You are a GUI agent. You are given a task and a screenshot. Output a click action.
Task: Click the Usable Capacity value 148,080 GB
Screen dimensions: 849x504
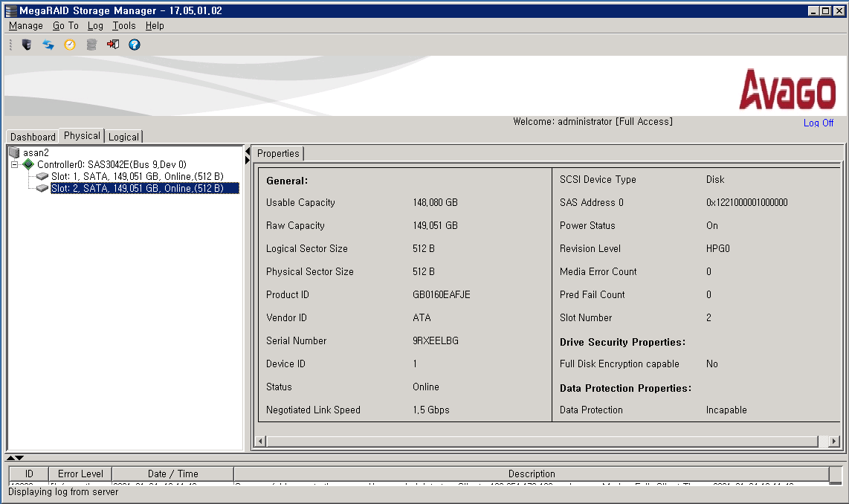point(436,202)
